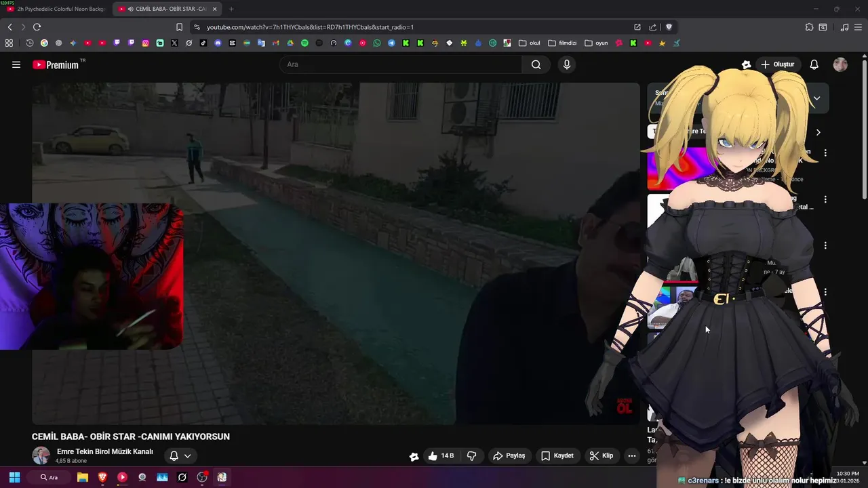The image size is (868, 488).
Task: Open subscription notification bell dropdown
Action: click(x=180, y=455)
